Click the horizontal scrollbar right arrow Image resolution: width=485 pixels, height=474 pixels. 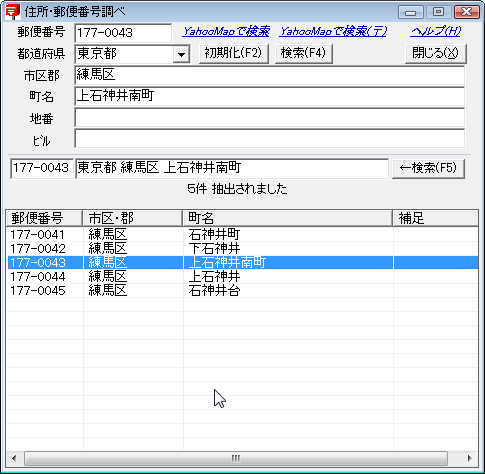469,458
